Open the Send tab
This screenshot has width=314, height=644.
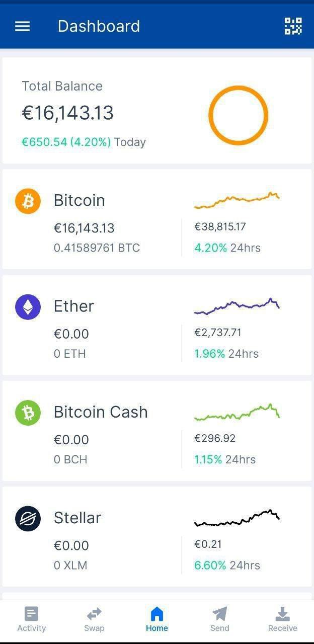pyautogui.click(x=220, y=619)
